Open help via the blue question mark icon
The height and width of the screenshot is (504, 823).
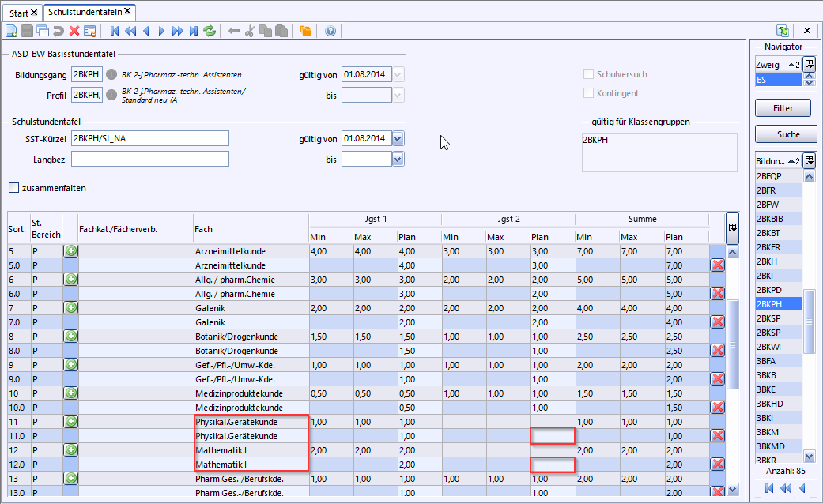(330, 31)
